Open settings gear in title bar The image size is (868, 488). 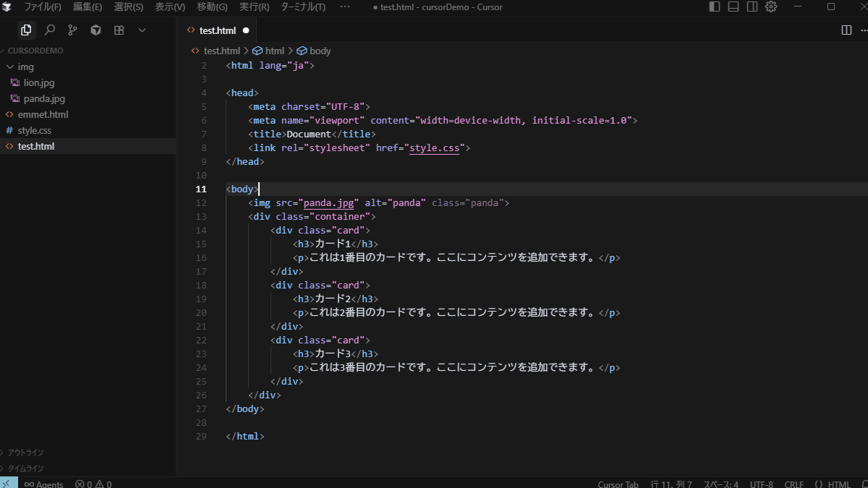point(771,7)
